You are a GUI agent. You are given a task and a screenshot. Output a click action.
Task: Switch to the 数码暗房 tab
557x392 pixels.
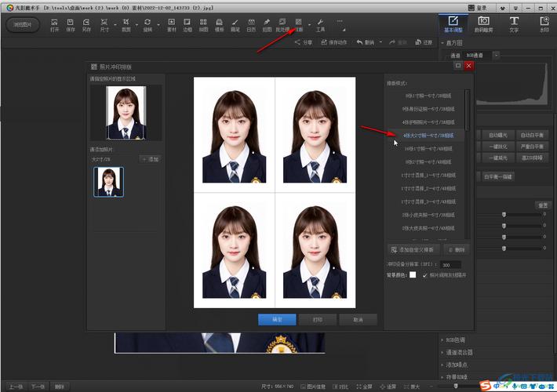(483, 24)
